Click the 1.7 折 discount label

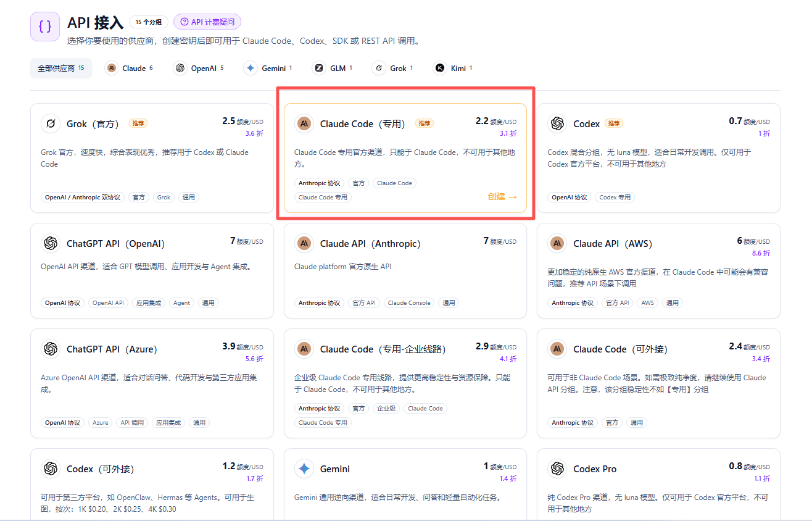tap(254, 478)
